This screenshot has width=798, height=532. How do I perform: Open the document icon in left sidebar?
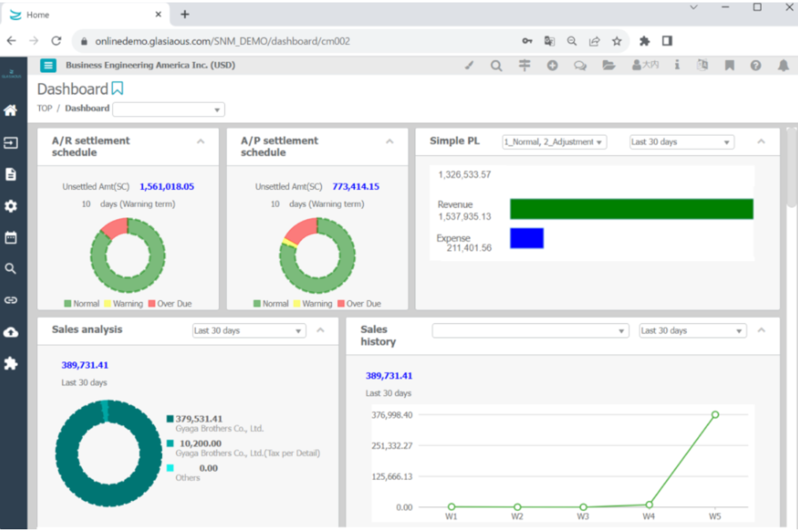click(11, 174)
